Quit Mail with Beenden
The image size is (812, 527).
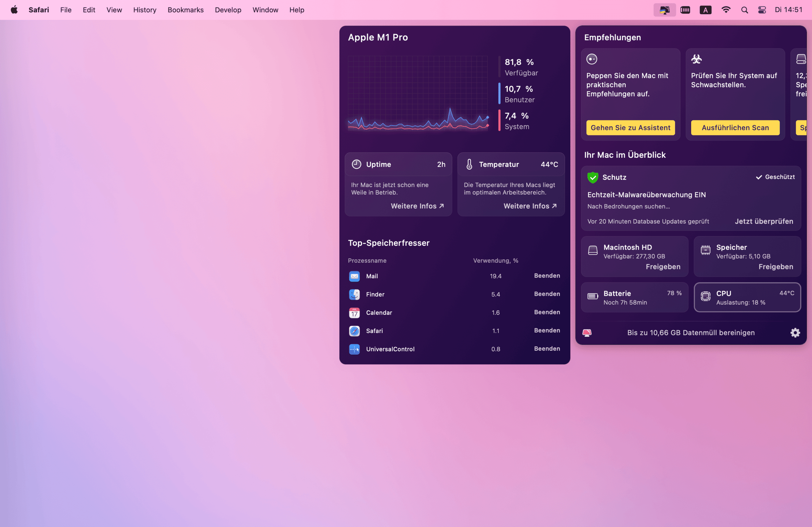[547, 275]
